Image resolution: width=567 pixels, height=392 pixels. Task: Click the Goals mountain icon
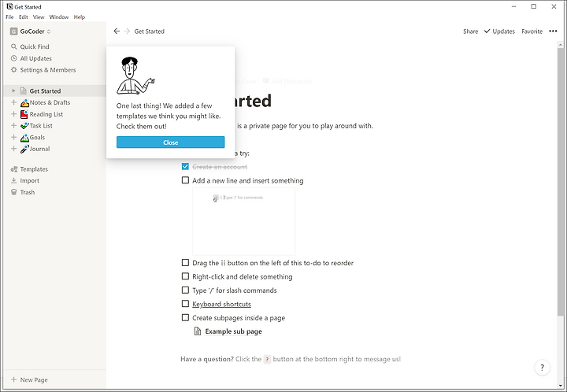coord(24,137)
